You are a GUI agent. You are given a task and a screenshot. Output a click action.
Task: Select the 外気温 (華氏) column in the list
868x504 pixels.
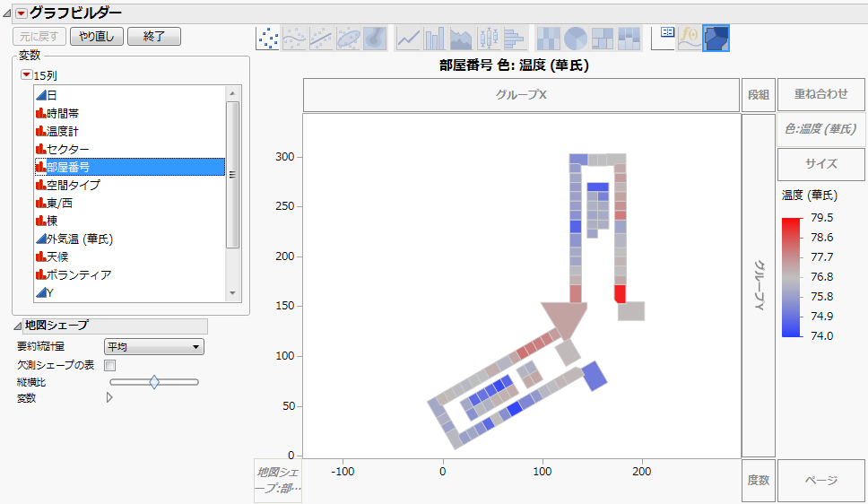click(129, 239)
